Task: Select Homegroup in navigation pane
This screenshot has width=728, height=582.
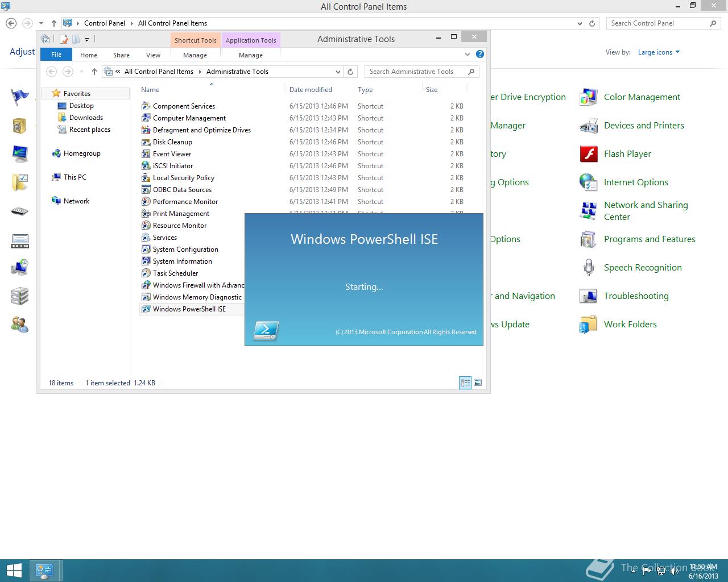Action: point(82,153)
